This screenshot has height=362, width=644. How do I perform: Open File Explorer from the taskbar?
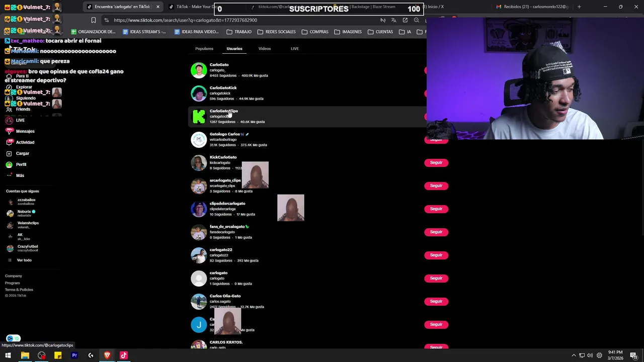25,355
